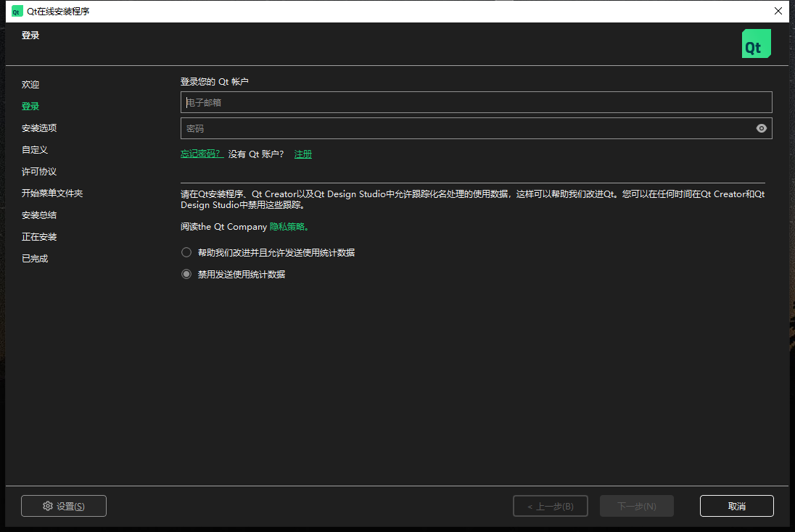Toggle password visibility eye icon
Viewport: 795px width, 532px height.
(761, 129)
